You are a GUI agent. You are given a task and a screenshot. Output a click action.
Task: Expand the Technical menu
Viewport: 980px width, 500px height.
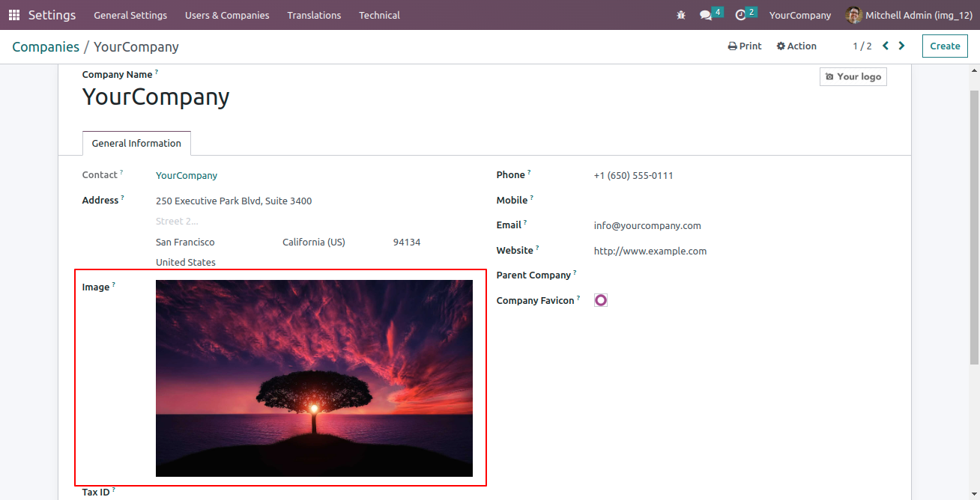[x=379, y=15]
